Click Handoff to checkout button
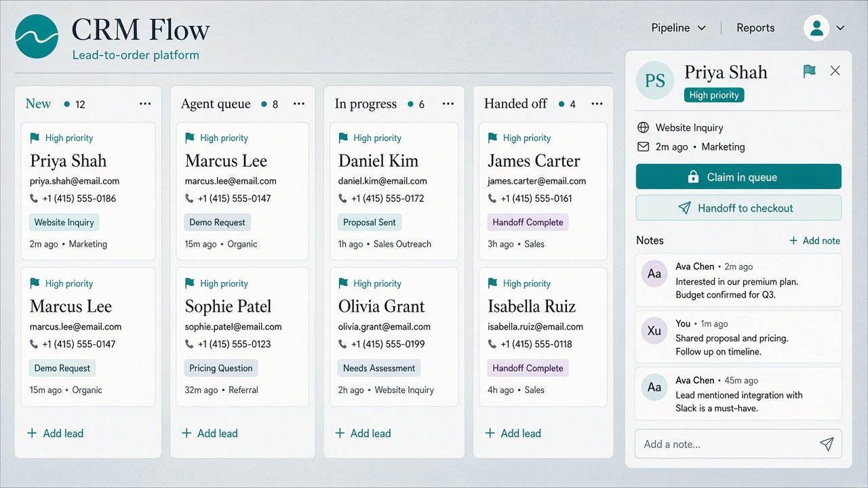 tap(738, 208)
